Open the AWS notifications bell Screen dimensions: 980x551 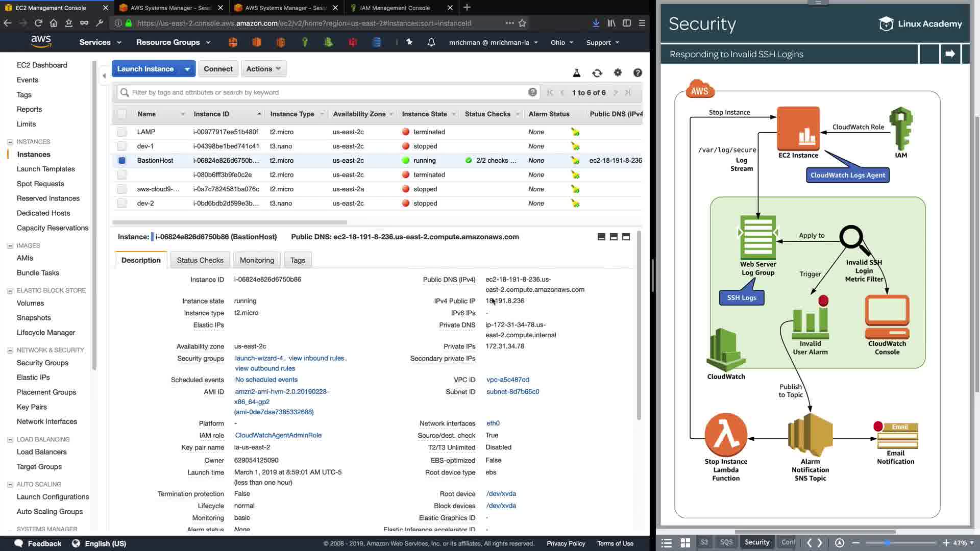(431, 42)
